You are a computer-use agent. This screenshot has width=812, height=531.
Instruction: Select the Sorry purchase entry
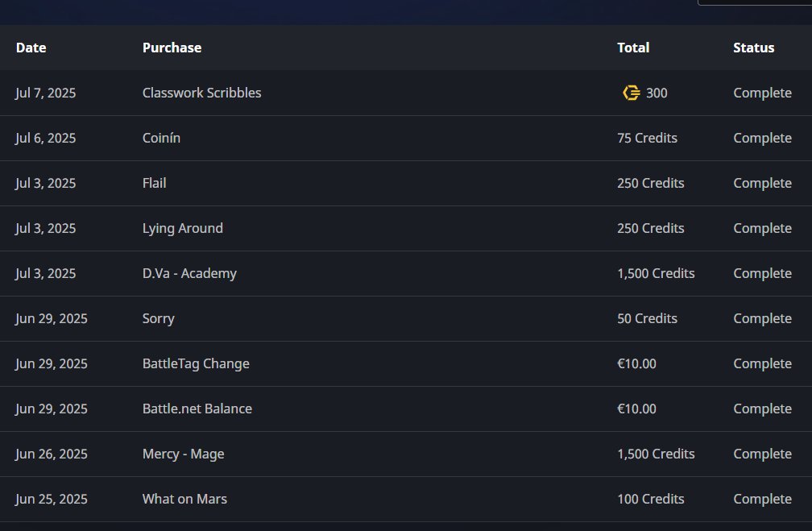click(158, 318)
